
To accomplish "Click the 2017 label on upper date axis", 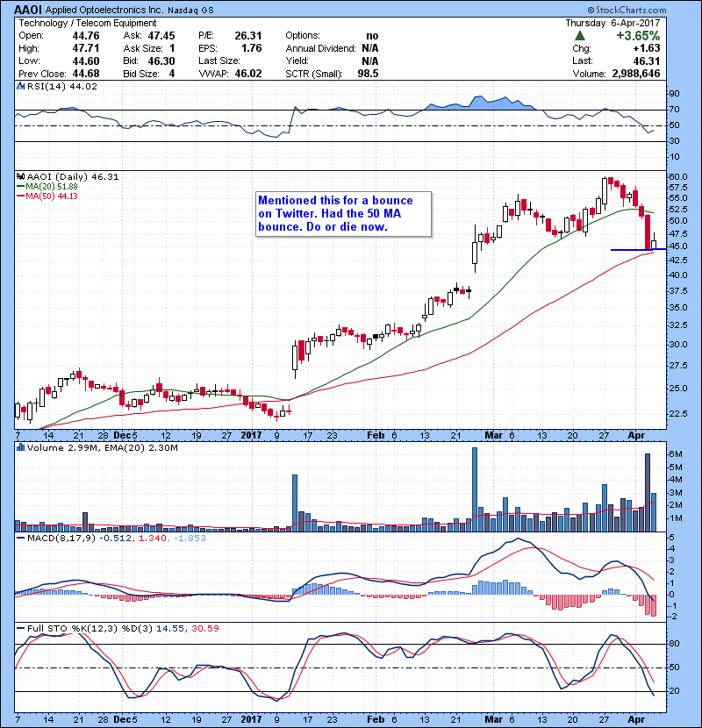I will click(251, 435).
